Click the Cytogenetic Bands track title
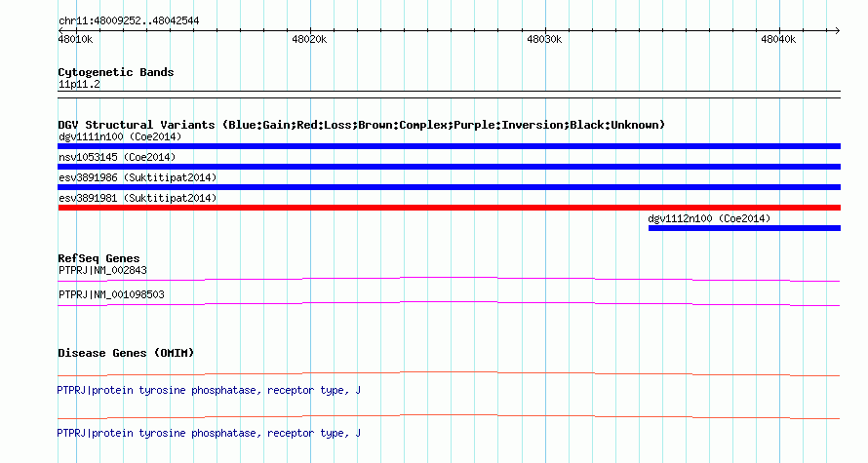The width and height of the screenshot is (868, 463). (116, 72)
